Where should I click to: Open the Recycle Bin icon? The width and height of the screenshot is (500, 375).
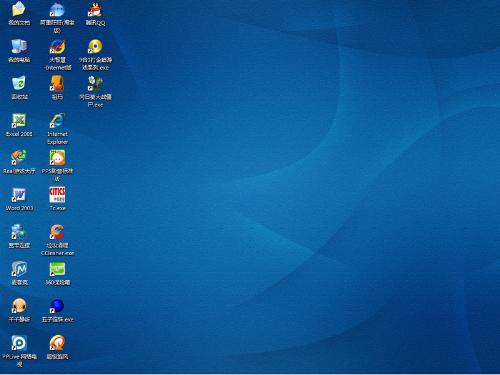tap(19, 83)
